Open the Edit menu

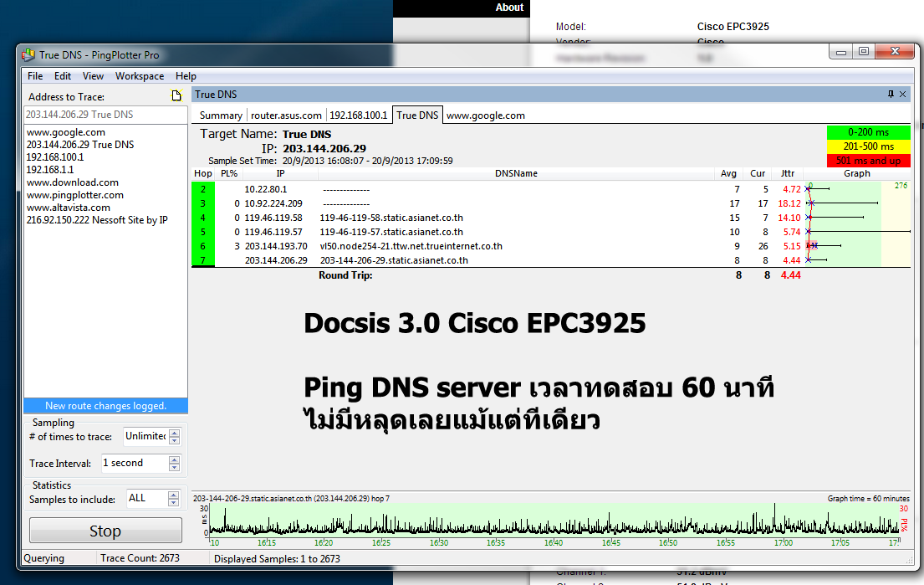pos(63,76)
